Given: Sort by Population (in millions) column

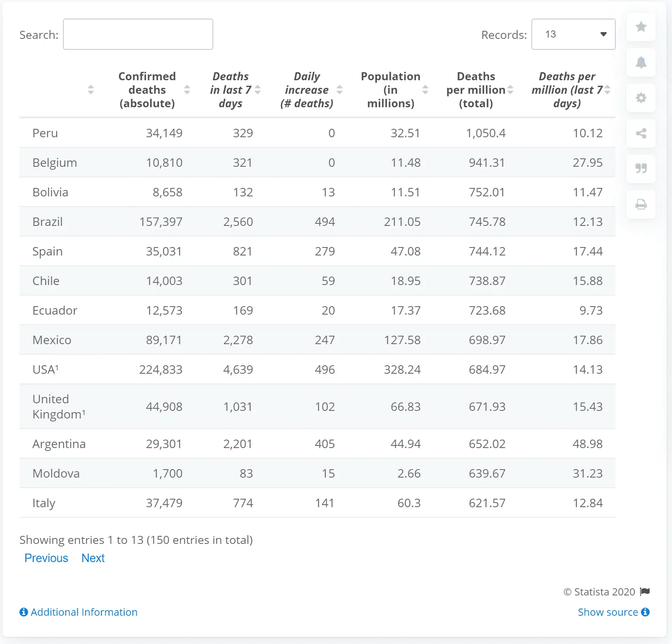Looking at the screenshot, I should (x=425, y=90).
